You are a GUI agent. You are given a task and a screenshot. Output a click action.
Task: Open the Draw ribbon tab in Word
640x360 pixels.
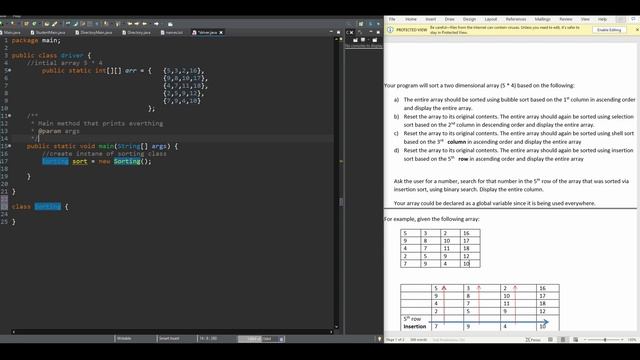449,19
